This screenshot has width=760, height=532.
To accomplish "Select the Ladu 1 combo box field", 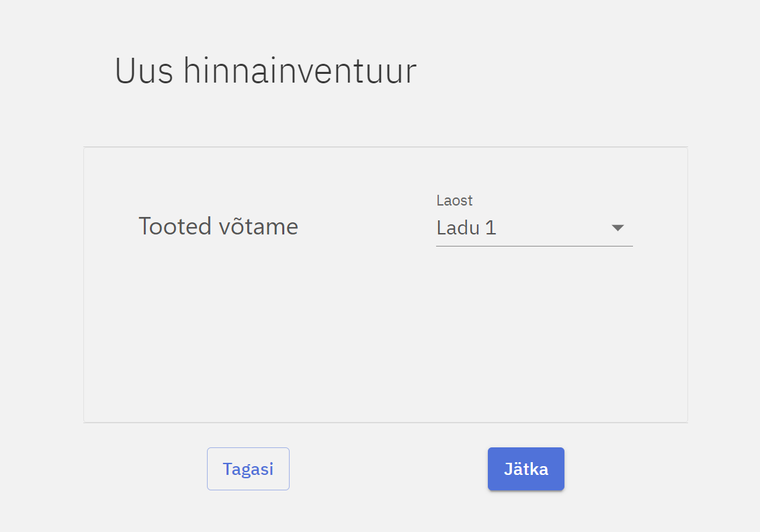I will pos(524,228).
